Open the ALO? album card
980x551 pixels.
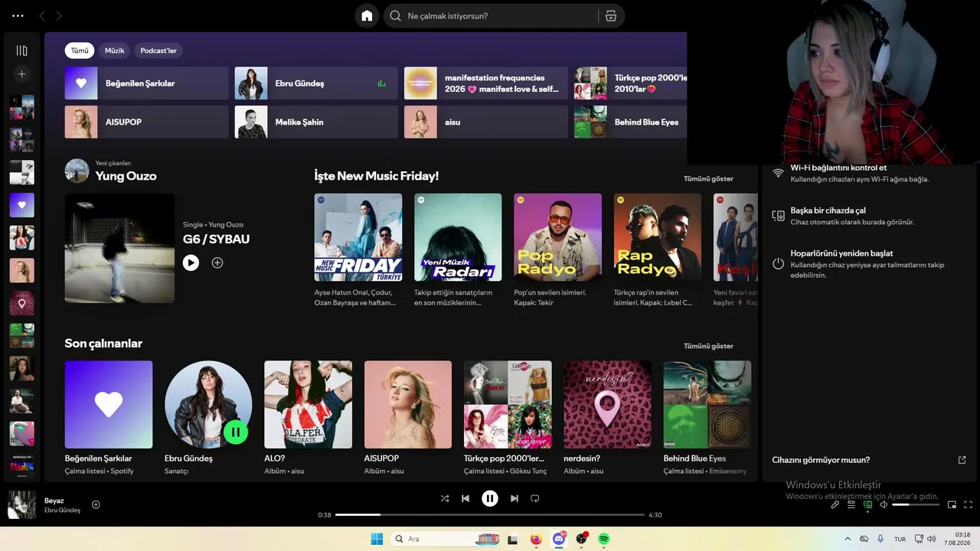308,419
